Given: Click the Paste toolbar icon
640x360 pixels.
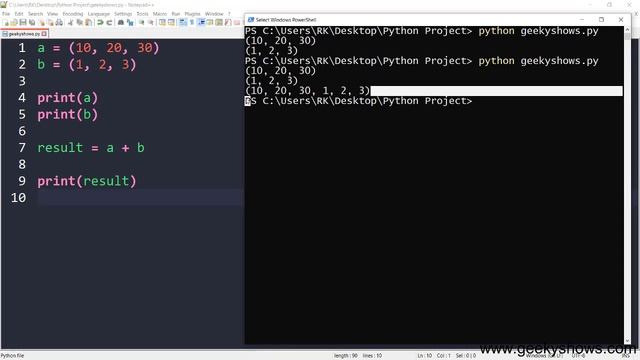Looking at the screenshot, I should click(x=88, y=22).
